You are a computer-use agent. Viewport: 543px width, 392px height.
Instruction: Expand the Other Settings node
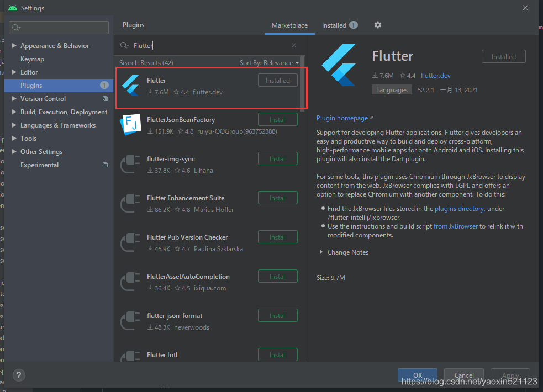pos(14,151)
